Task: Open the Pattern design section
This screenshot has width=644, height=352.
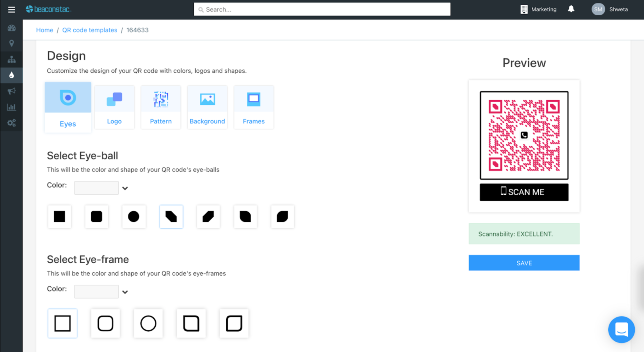Action: click(161, 107)
